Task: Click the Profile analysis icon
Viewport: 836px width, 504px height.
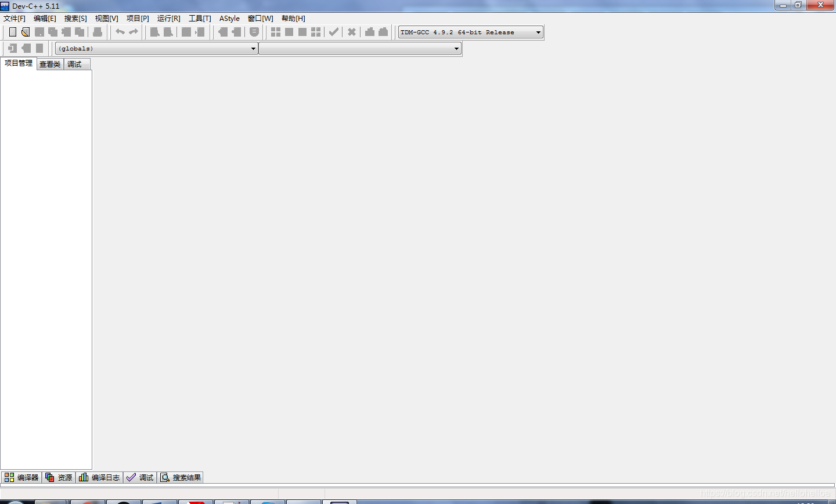Action: [370, 32]
